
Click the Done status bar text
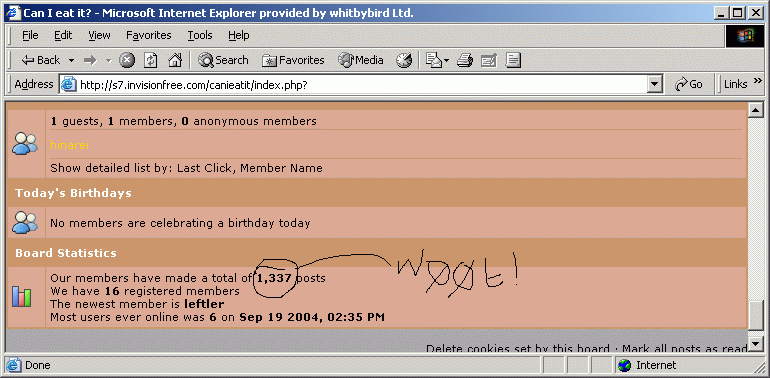(x=37, y=365)
